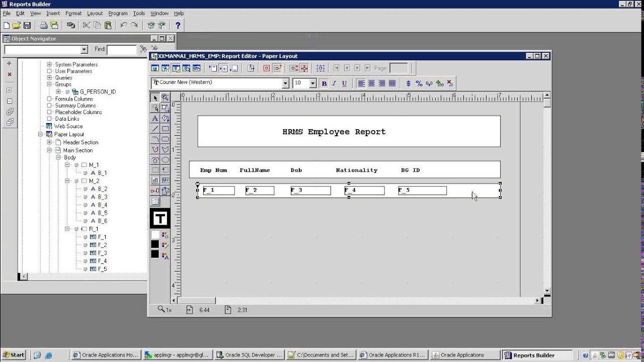Save the report using floppy disk icon
Image resolution: width=644 pixels, height=362 pixels.
[x=27, y=25]
